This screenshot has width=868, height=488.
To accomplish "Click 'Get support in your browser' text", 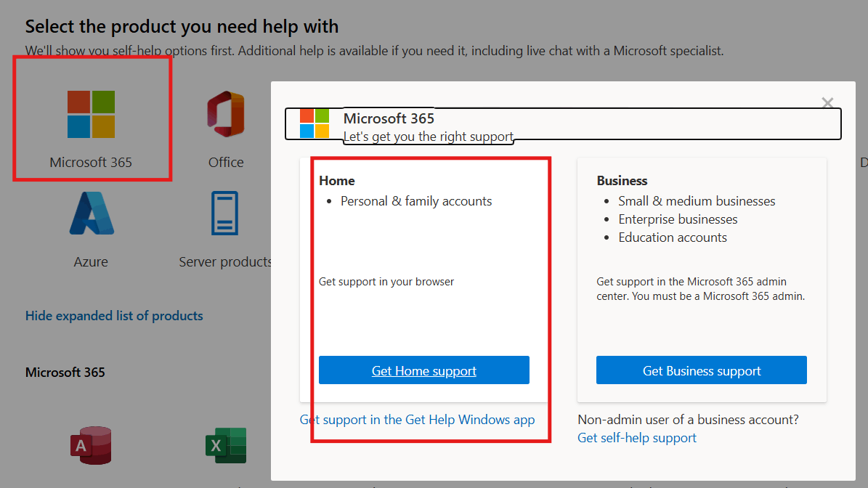I will 386,282.
